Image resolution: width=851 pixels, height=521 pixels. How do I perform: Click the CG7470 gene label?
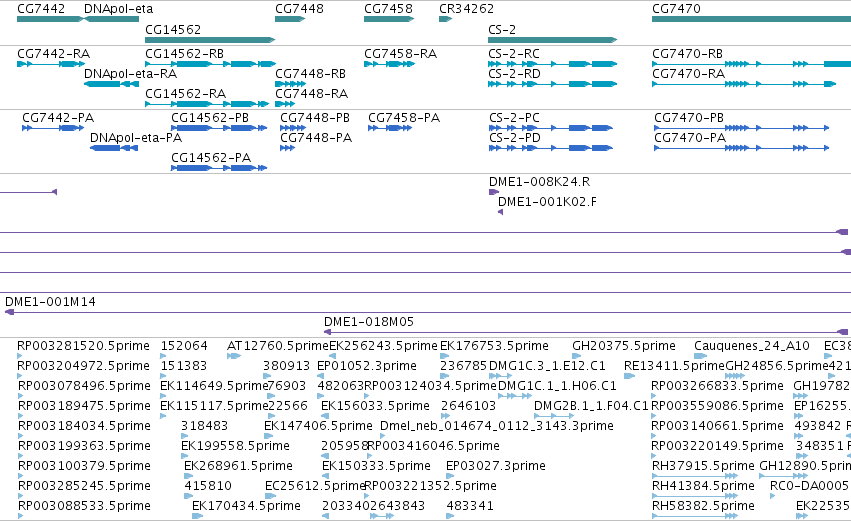pyautogui.click(x=676, y=9)
